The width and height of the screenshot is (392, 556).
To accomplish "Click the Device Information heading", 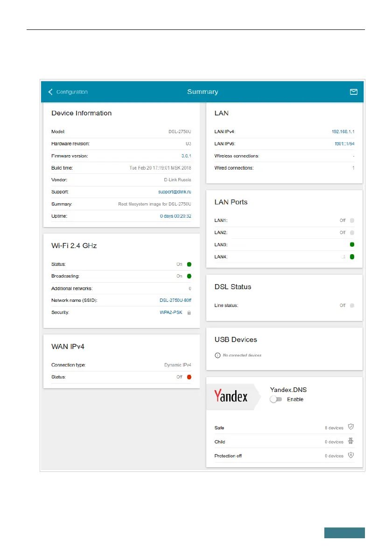I will point(82,113).
